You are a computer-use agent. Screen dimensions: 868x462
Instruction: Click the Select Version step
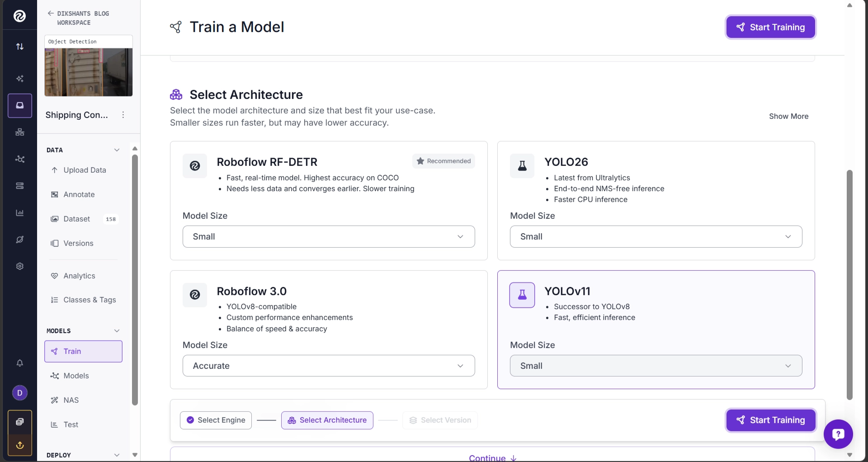(x=440, y=420)
